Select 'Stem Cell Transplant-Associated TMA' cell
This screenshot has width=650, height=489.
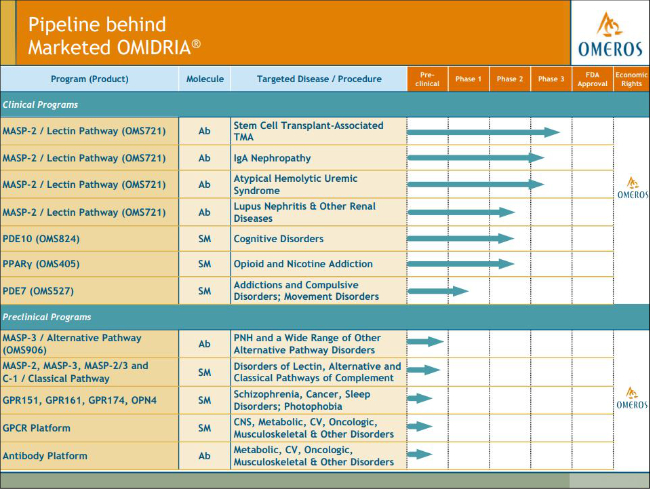click(x=318, y=131)
